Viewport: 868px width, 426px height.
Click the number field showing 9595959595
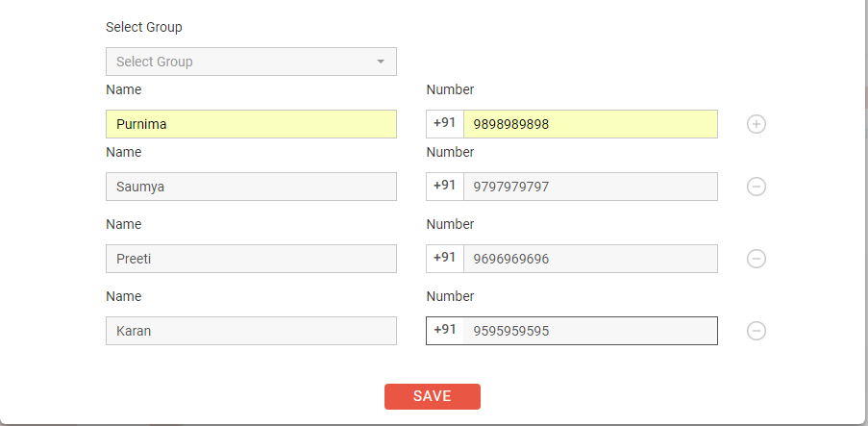tap(590, 331)
